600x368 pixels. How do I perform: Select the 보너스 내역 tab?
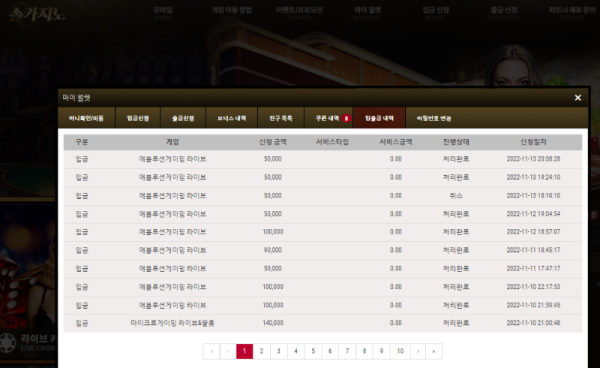[x=232, y=118]
